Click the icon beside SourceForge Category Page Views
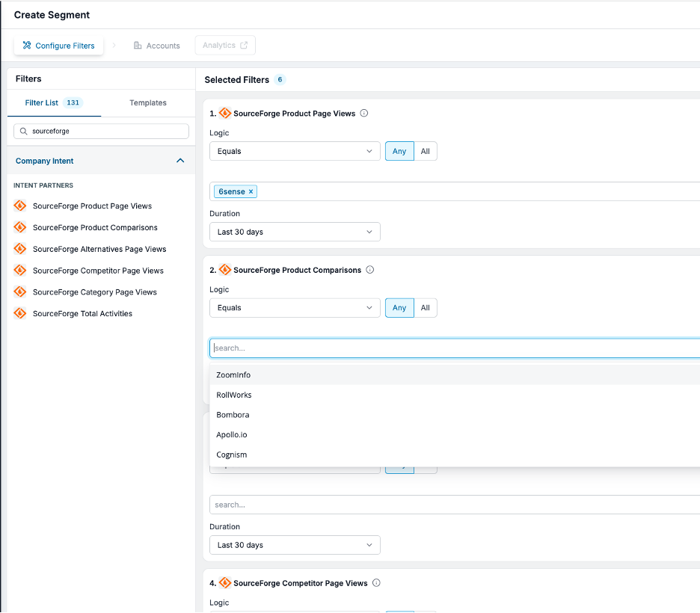Viewport: 700px width, 613px height. click(20, 292)
